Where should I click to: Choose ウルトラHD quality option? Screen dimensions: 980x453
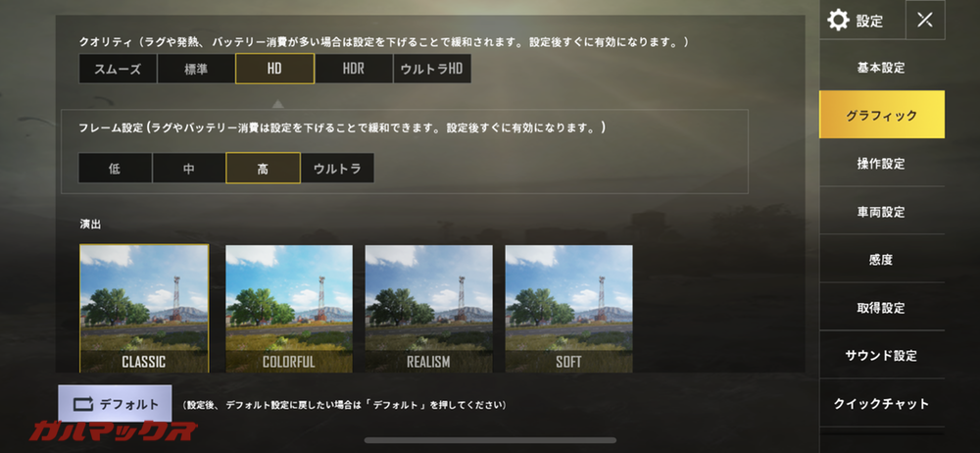click(432, 69)
